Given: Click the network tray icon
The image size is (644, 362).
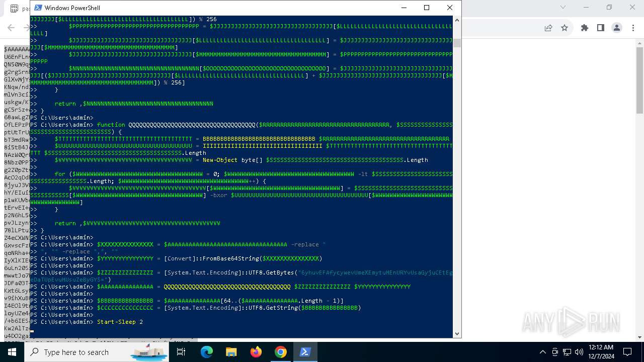Looking at the screenshot, I should pos(567,352).
